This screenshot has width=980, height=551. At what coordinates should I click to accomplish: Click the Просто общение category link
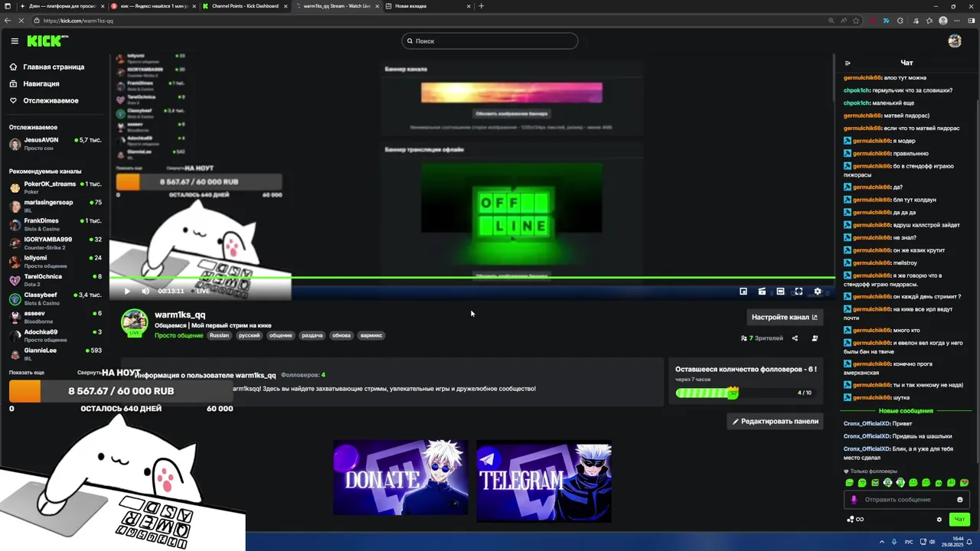point(178,335)
